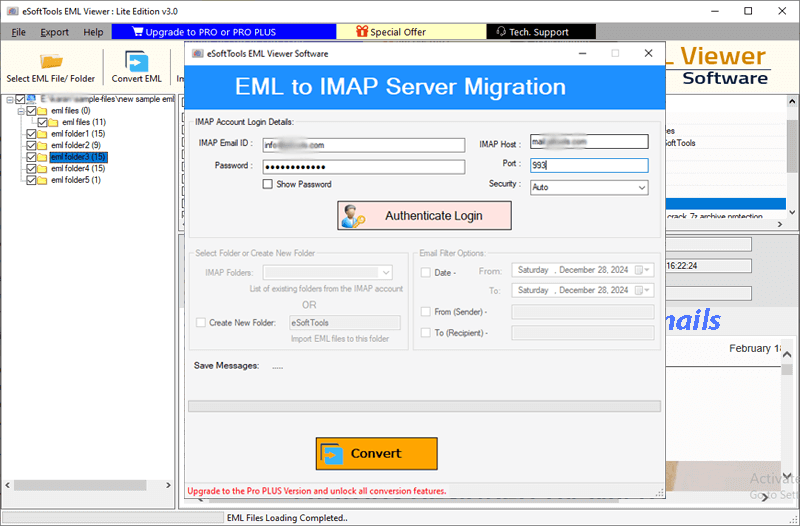800x526 pixels.
Task: Open Tech. Support
Action: 541,32
